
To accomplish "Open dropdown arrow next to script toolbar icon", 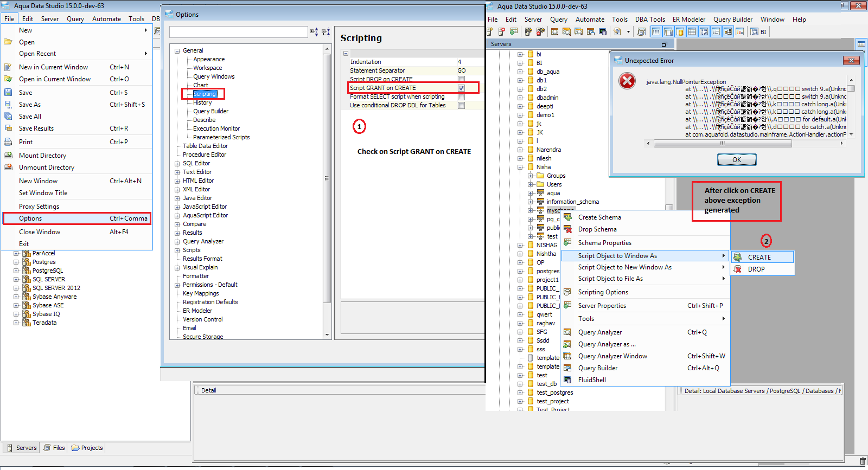I will pos(628,32).
